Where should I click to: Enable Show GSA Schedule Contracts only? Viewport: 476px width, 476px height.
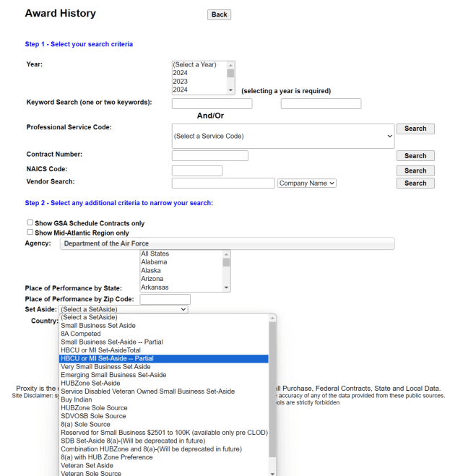(x=30, y=222)
